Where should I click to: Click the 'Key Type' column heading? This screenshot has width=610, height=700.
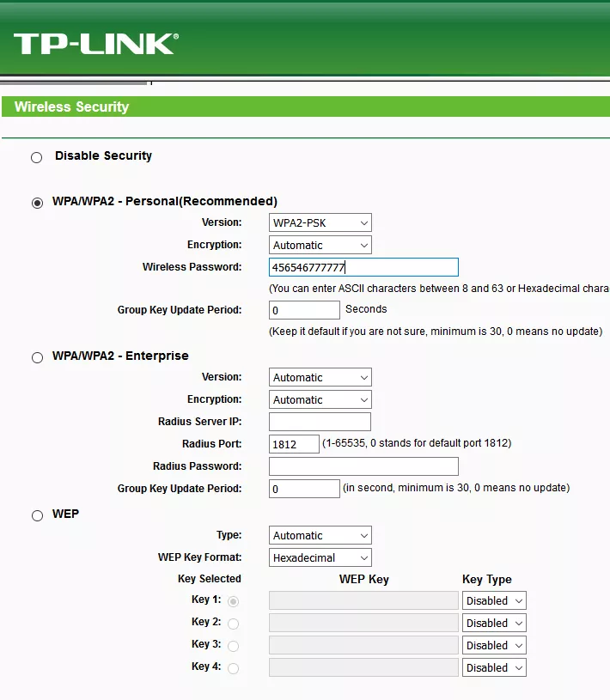pyautogui.click(x=487, y=580)
